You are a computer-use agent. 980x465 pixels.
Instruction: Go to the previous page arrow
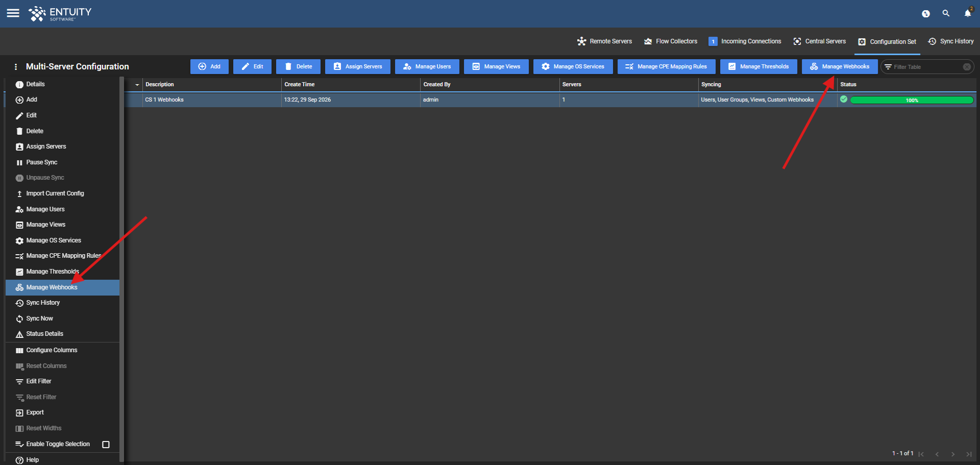937,454
